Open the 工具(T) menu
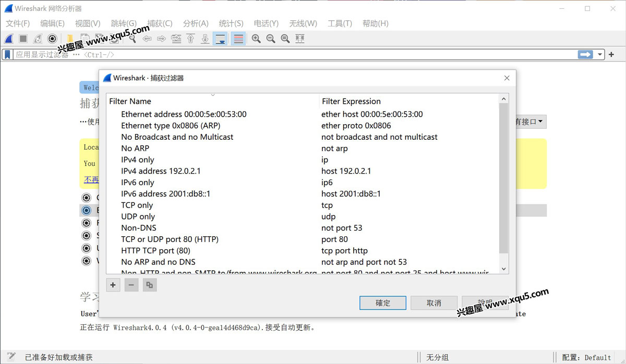The image size is (626, 364). (340, 23)
